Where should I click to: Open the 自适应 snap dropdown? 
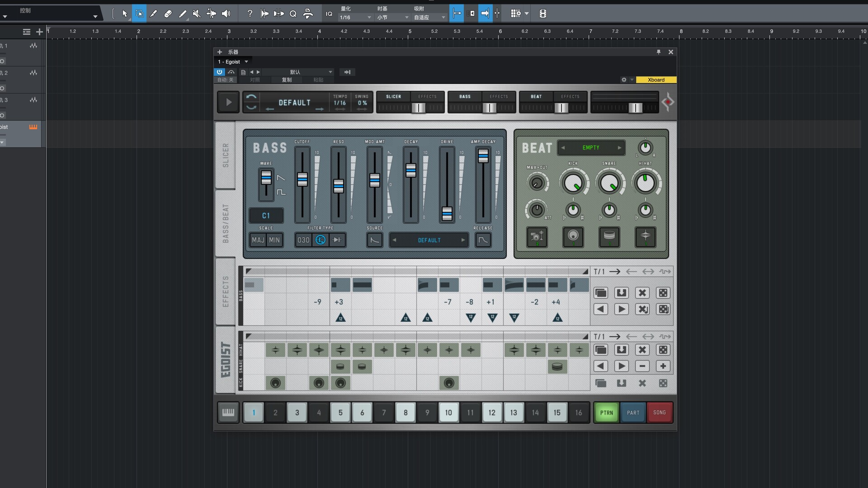[429, 18]
